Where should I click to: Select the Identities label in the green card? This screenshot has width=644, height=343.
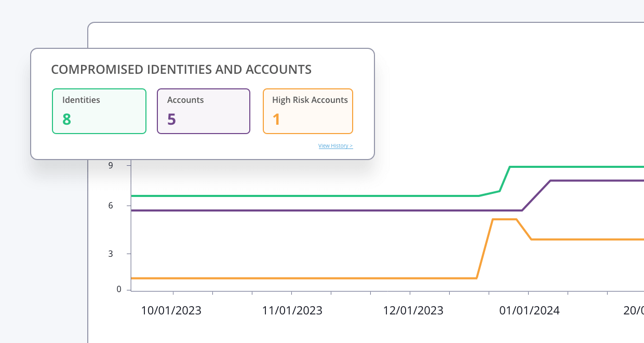(x=81, y=100)
